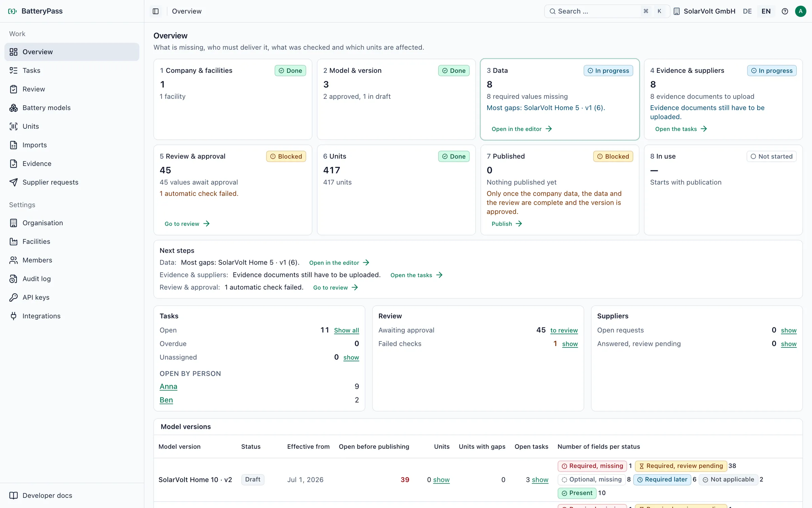
Task: Click the Organisation building icon
Action: pos(14,223)
